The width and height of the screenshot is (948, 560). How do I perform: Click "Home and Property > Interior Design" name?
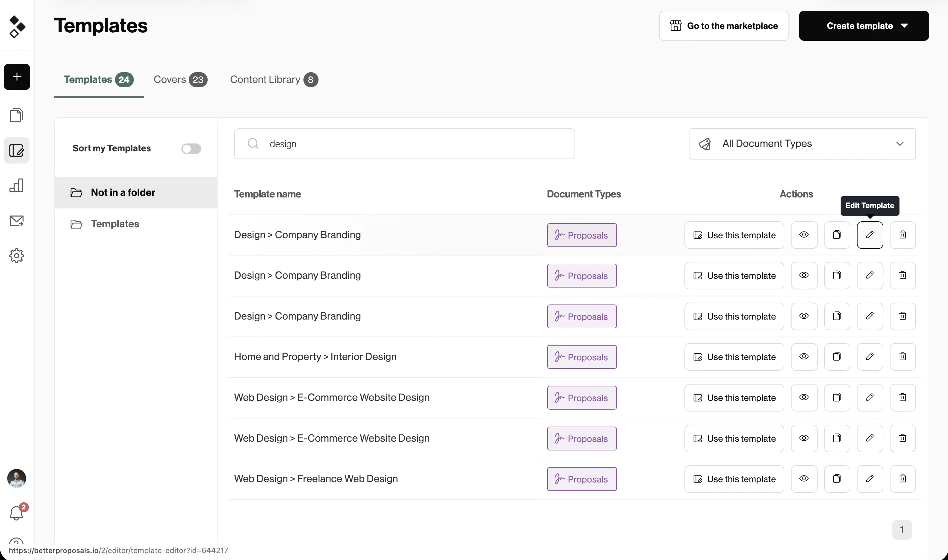point(315,357)
